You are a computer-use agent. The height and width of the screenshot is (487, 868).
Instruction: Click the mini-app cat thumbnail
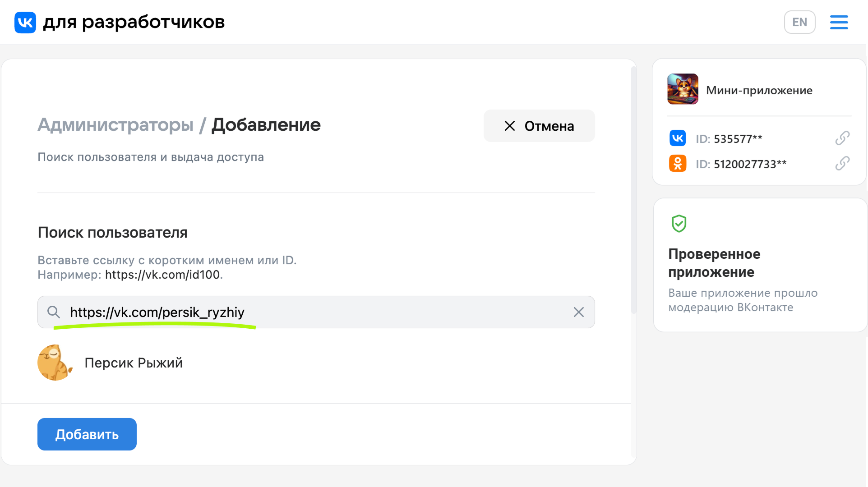tap(683, 89)
